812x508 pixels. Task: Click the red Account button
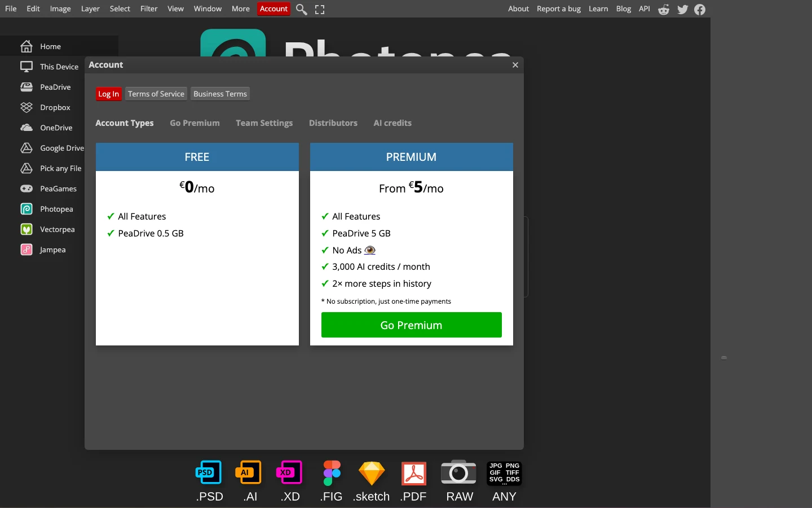(x=274, y=9)
